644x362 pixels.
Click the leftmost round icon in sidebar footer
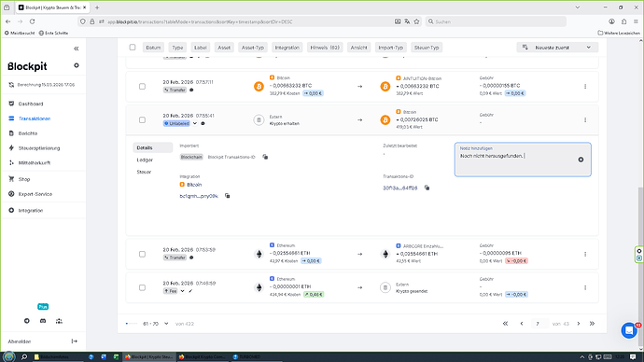click(x=27, y=321)
